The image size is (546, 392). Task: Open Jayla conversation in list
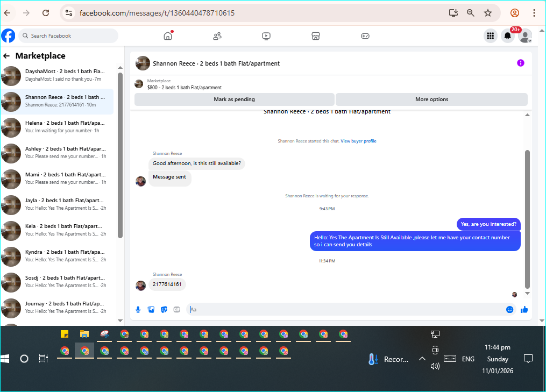58,204
